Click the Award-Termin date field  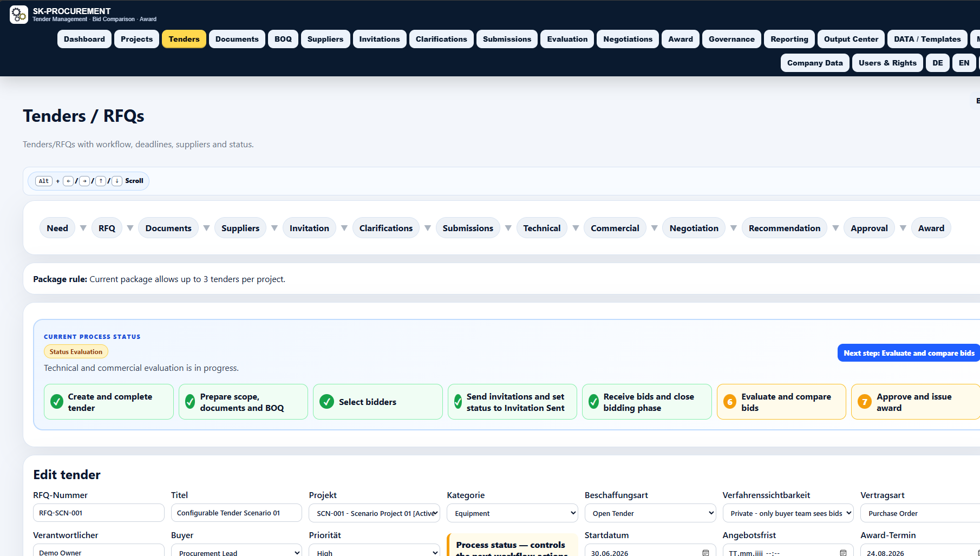[920, 550]
